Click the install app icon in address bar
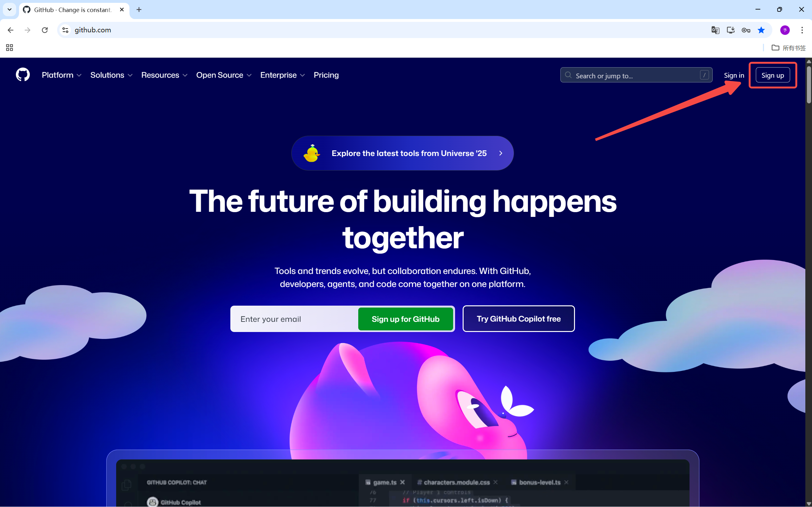The width and height of the screenshot is (812, 507). point(730,30)
